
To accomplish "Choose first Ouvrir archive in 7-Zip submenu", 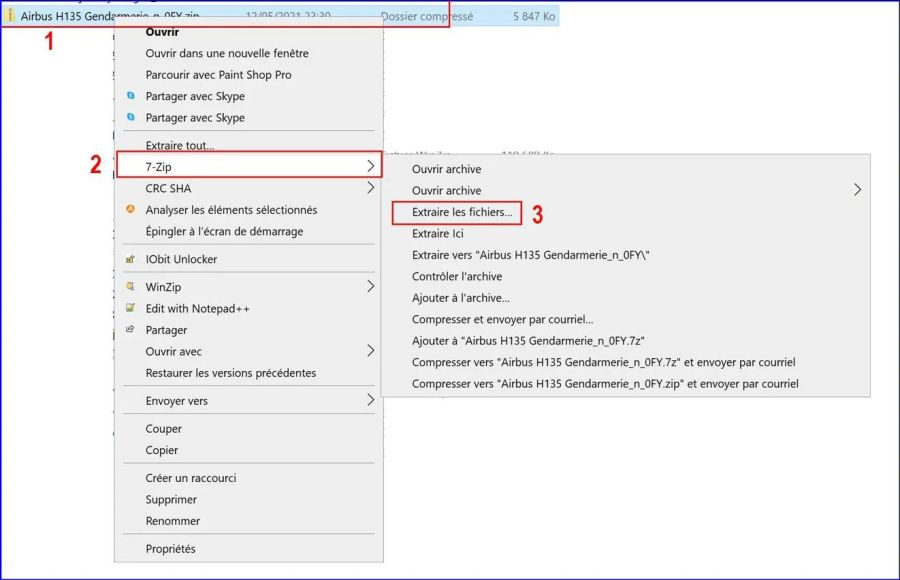I will [447, 169].
